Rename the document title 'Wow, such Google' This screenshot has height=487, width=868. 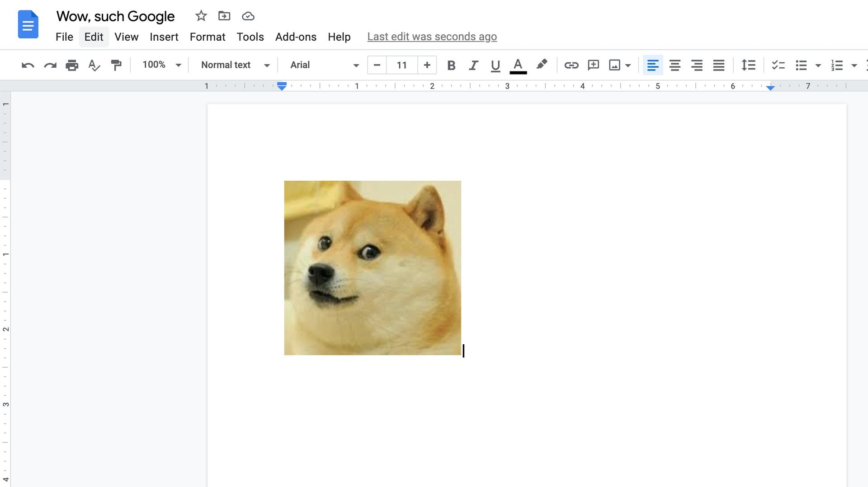click(115, 16)
